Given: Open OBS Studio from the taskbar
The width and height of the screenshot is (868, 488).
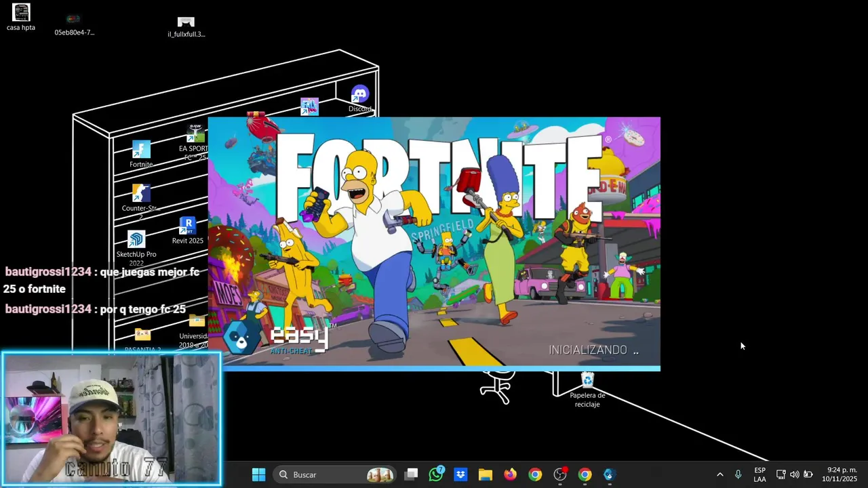Looking at the screenshot, I should (x=560, y=474).
